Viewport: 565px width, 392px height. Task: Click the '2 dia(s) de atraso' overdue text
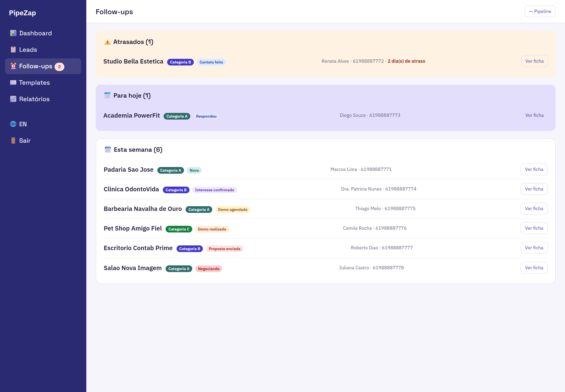pyautogui.click(x=406, y=61)
